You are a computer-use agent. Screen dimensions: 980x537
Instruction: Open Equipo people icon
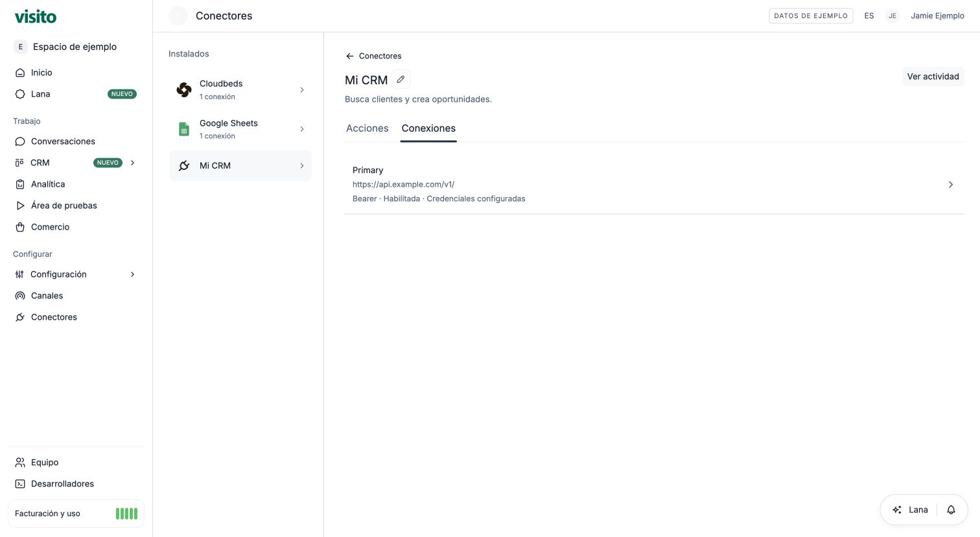(x=20, y=462)
